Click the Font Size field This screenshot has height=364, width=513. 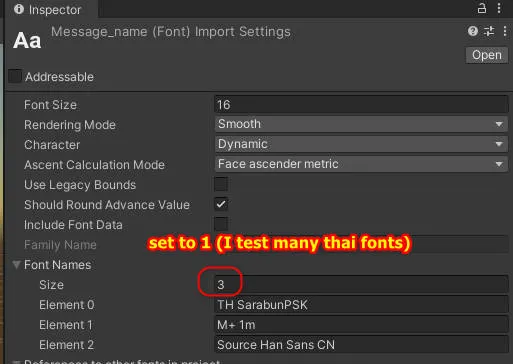pos(361,105)
